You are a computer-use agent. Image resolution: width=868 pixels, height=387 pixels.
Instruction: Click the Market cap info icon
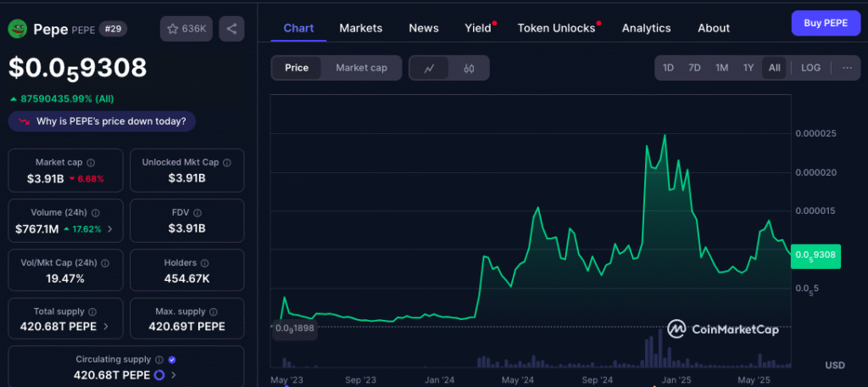[91, 162]
